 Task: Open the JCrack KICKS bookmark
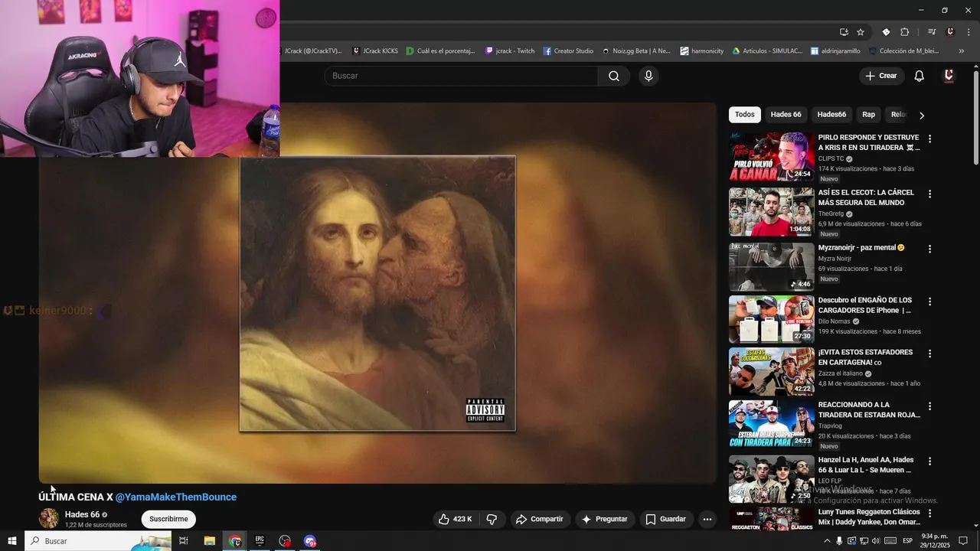click(x=375, y=51)
